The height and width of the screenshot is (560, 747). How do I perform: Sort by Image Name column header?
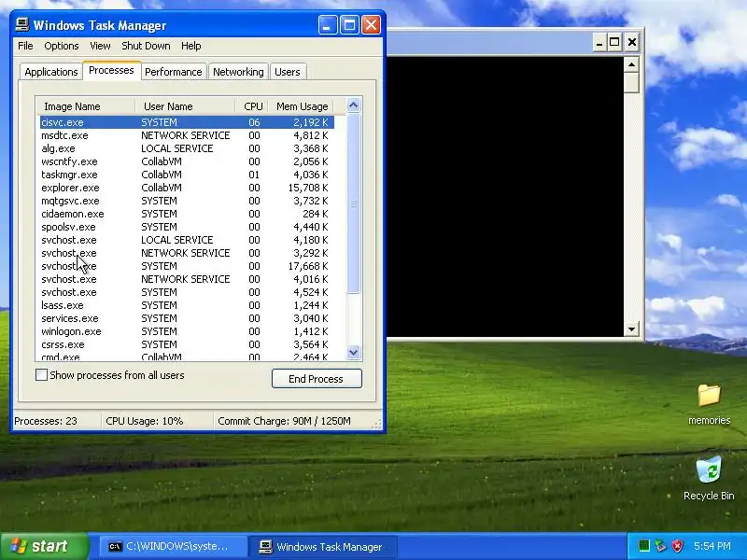86,106
